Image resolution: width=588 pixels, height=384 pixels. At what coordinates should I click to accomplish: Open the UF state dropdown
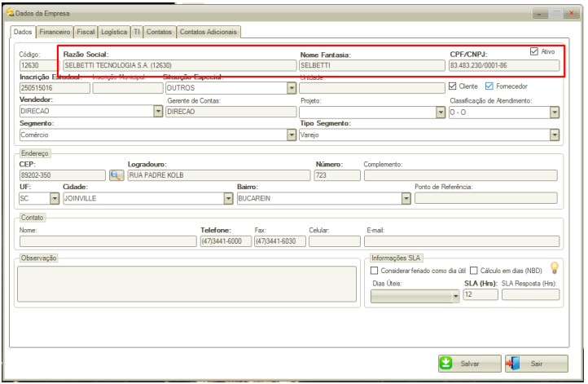click(x=55, y=198)
